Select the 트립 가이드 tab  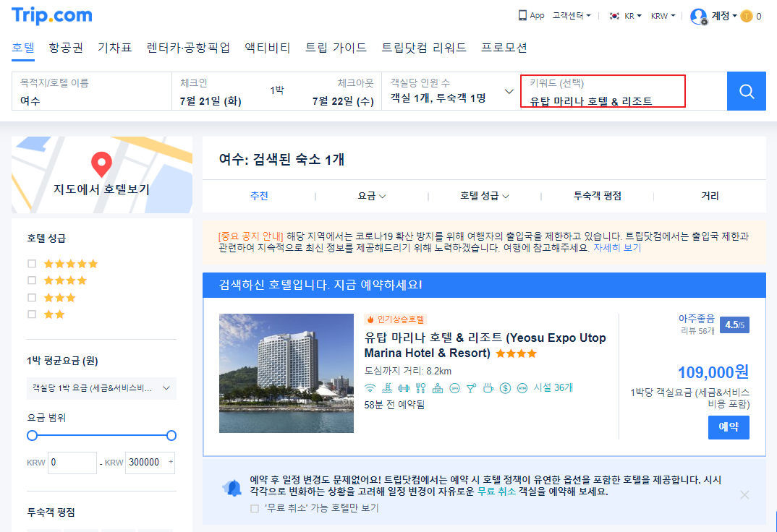coord(336,48)
